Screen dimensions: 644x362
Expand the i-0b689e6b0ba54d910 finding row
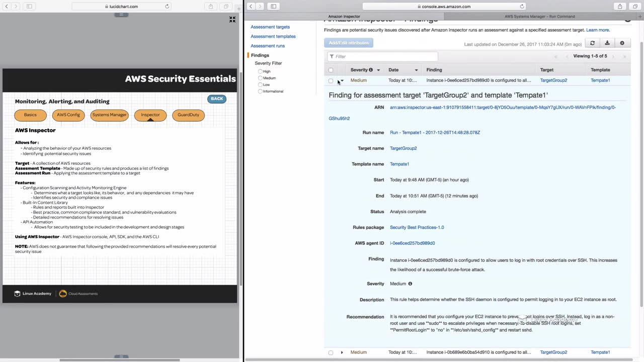click(x=342, y=352)
